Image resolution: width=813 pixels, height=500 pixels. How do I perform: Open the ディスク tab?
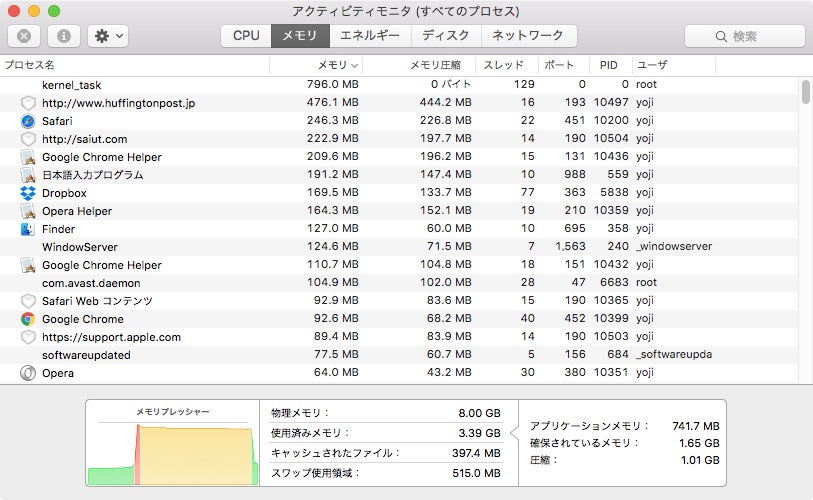point(446,36)
